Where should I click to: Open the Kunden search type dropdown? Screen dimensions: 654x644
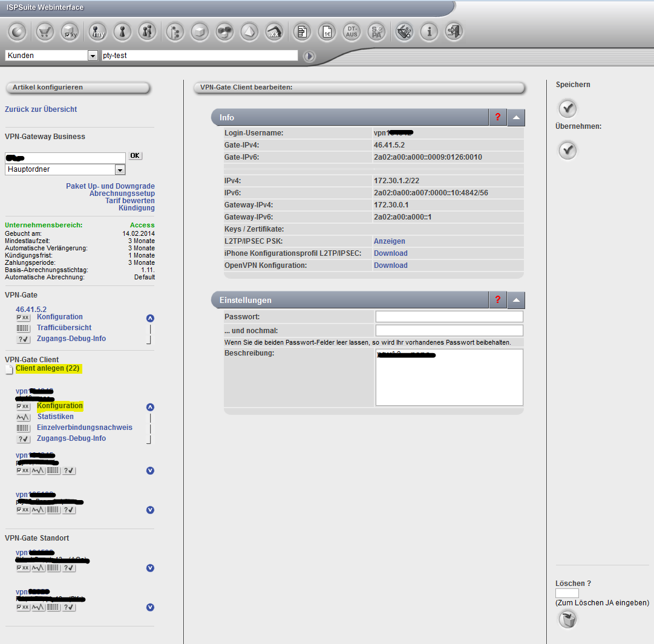[93, 56]
